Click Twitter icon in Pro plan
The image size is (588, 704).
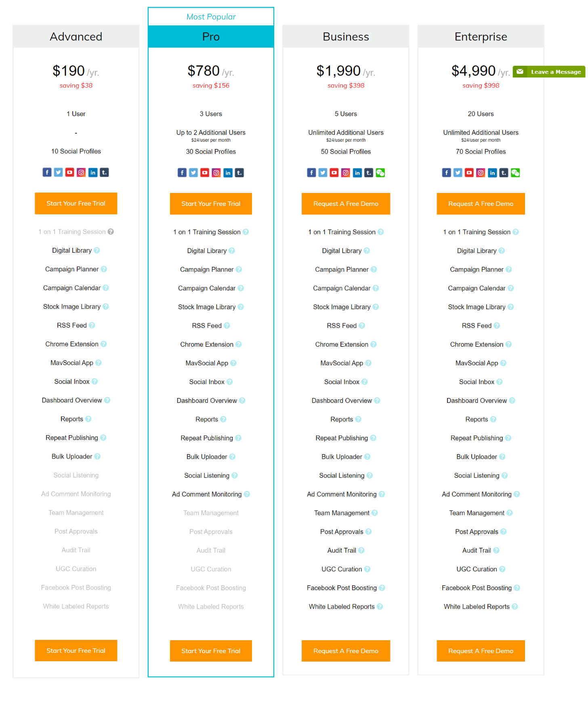tap(193, 173)
